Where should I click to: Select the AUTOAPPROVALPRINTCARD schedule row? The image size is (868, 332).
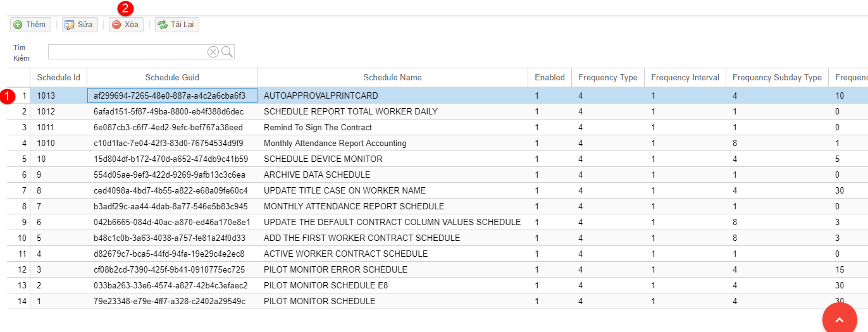[321, 96]
